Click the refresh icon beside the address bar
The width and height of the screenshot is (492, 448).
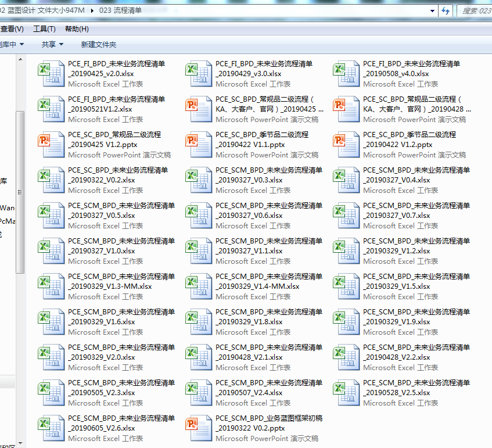pyautogui.click(x=446, y=10)
